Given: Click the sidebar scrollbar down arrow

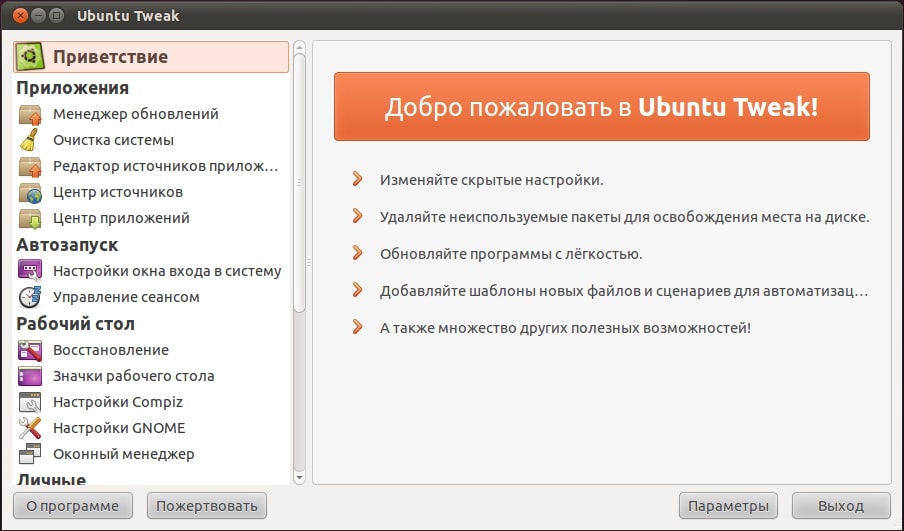Looking at the screenshot, I should [x=299, y=477].
